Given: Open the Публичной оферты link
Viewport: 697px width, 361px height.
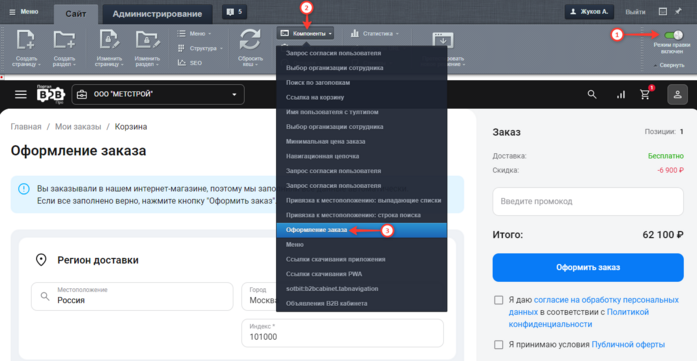Looking at the screenshot, I should [x=628, y=345].
